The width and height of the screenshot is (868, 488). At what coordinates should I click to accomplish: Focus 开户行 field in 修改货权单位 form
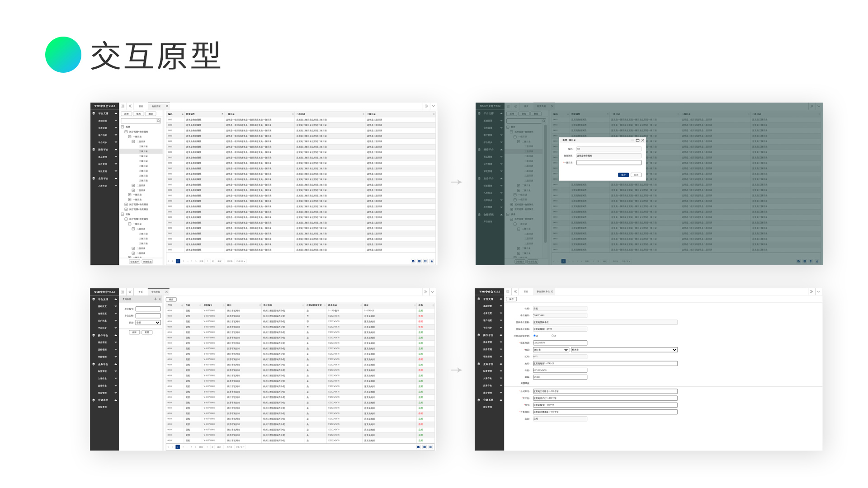point(605,398)
